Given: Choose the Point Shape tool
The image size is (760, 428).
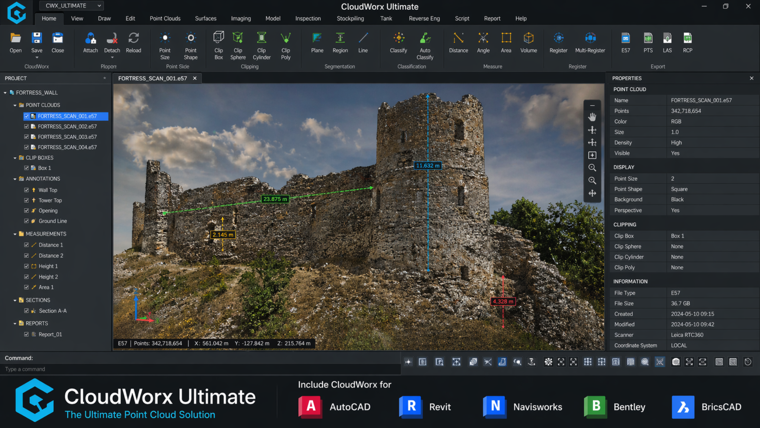Looking at the screenshot, I should pyautogui.click(x=190, y=38).
